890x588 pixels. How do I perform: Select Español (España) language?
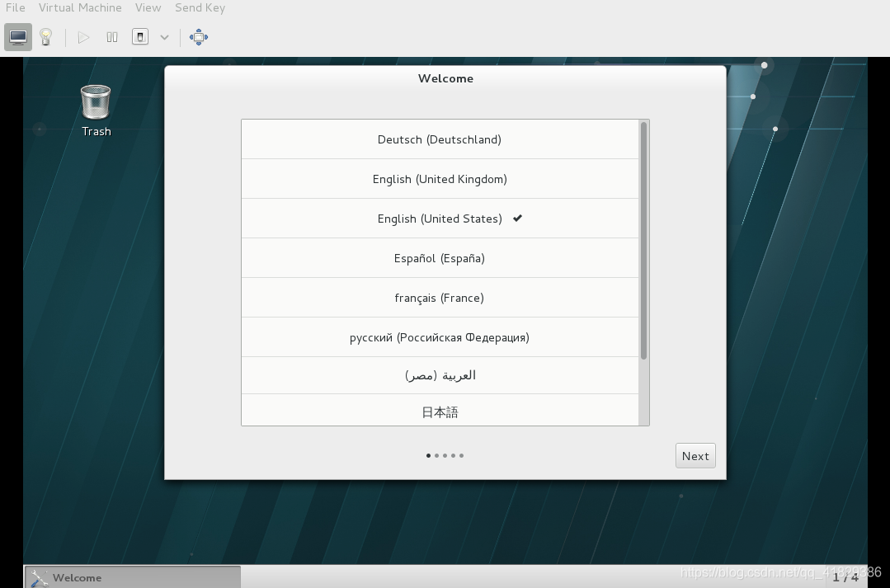coord(440,259)
